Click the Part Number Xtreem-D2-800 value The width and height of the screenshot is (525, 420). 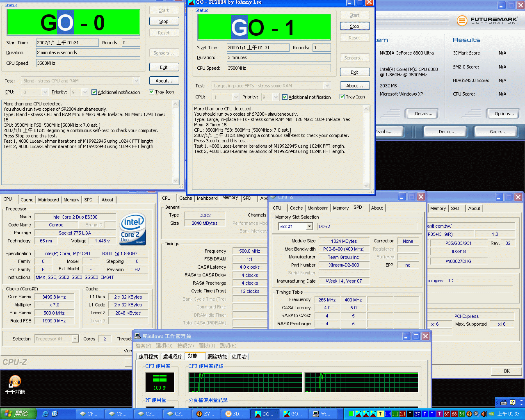click(344, 265)
